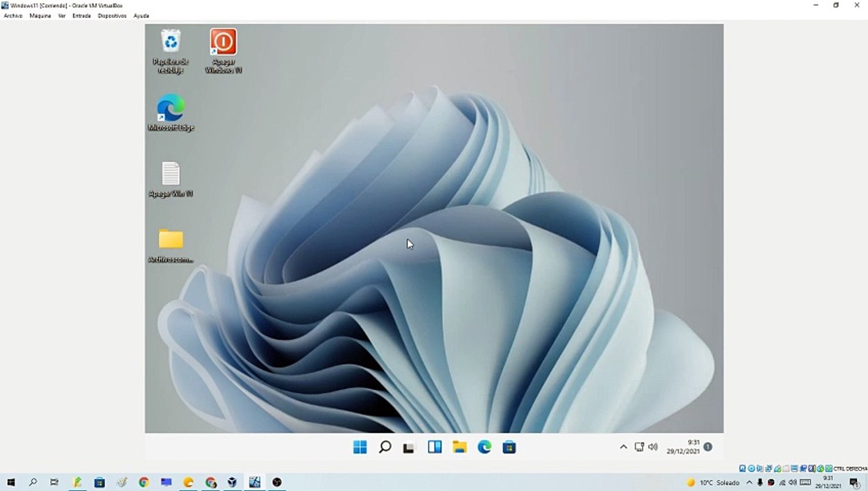Open first Chrome icon on host taskbar
The width and height of the screenshot is (868, 491).
tap(144, 482)
